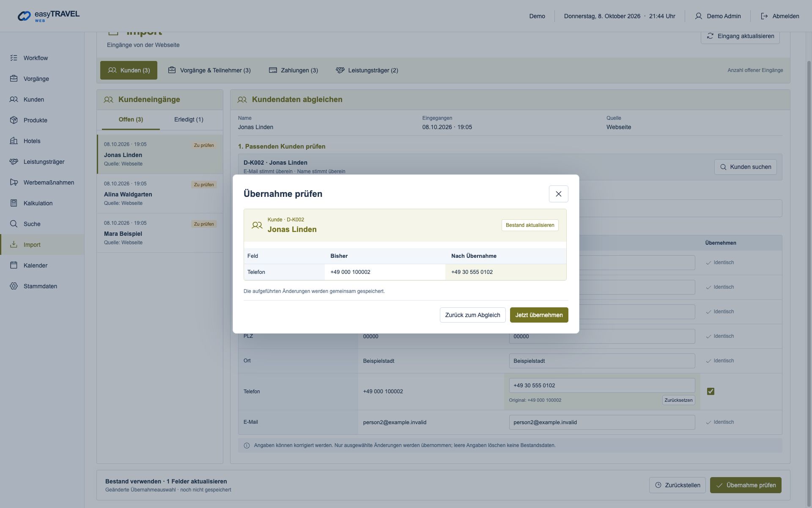Switch to Erledigt (1) list tab
Image resolution: width=812 pixels, height=508 pixels.
pos(189,120)
